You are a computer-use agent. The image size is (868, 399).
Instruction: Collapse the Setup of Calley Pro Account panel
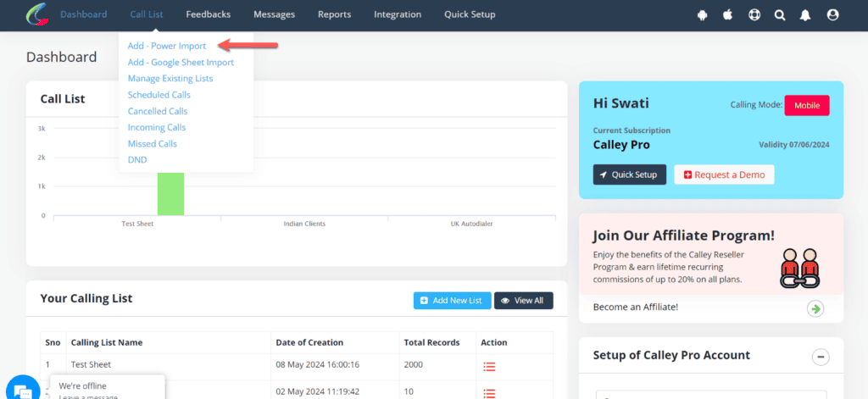coord(820,357)
